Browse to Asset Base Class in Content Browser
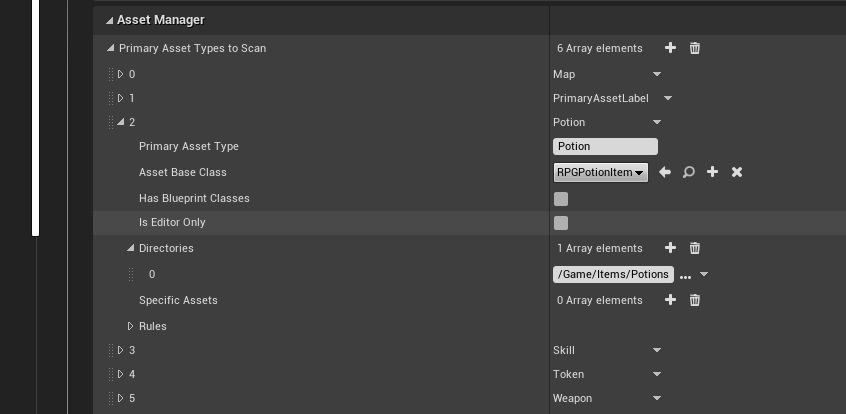This screenshot has height=414, width=846. [x=689, y=172]
